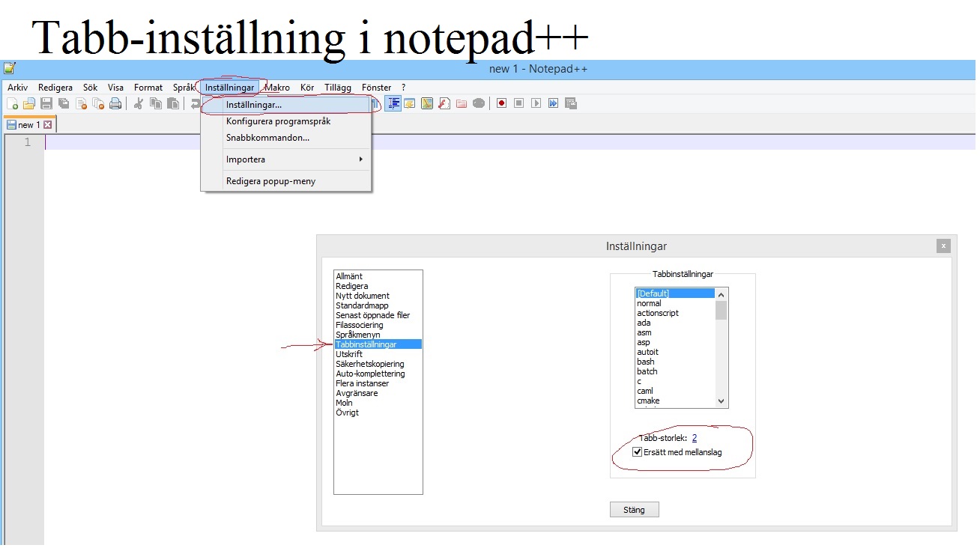The width and height of the screenshot is (980, 548).
Task: Click the Save All toolbar icon
Action: 64,104
